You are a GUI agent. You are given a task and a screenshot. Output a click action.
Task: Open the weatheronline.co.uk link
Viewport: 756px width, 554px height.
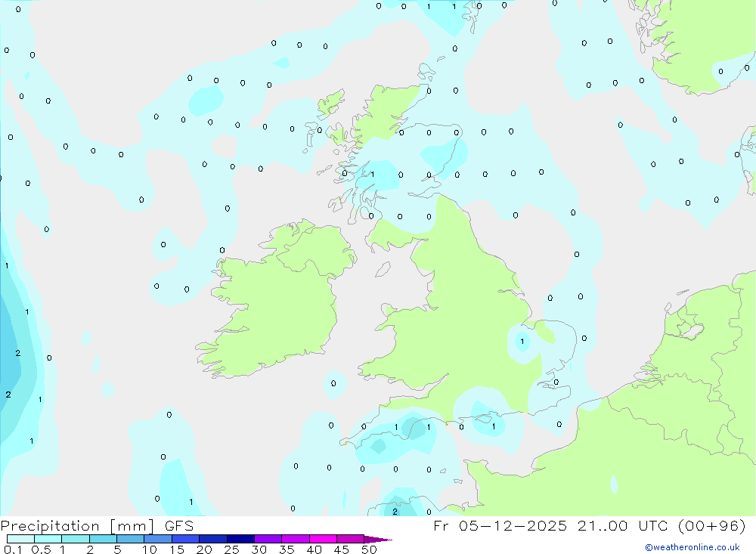pos(692,547)
